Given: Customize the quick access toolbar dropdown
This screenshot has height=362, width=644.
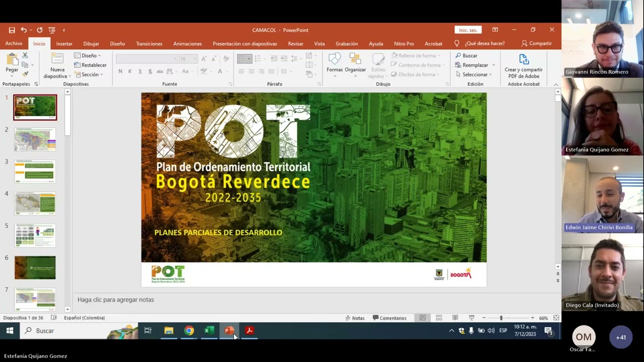Looking at the screenshot, I should [64, 30].
